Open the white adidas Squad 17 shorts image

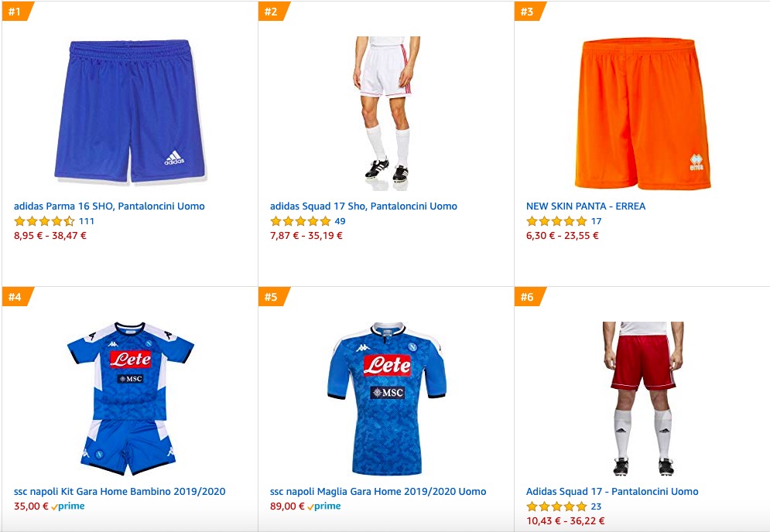click(385, 108)
